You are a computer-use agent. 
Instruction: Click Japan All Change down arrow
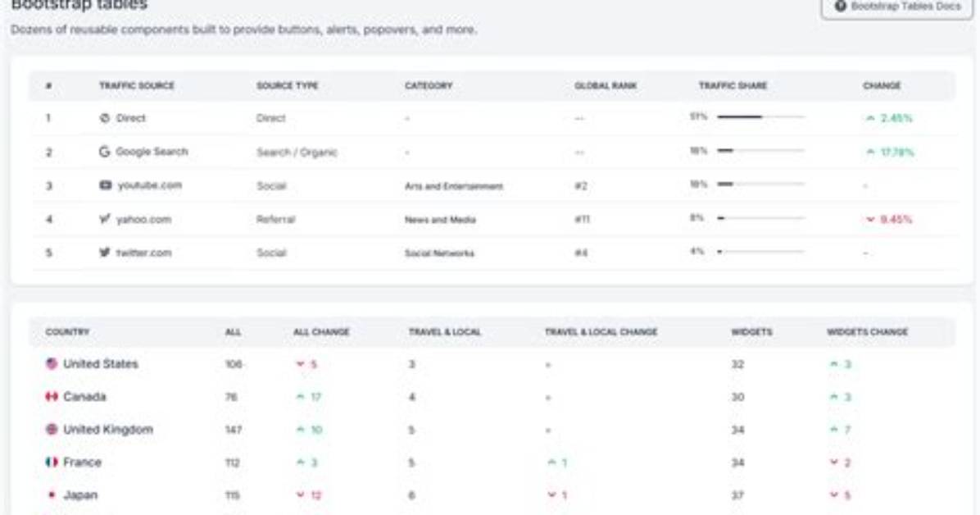[300, 495]
